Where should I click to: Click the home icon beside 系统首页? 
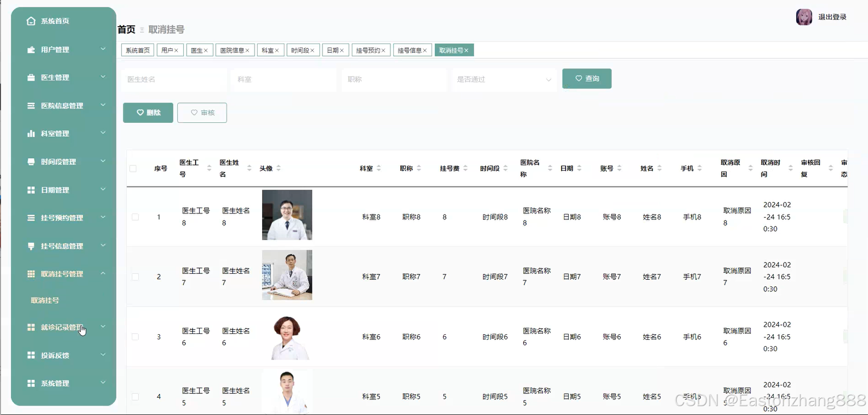coord(31,21)
